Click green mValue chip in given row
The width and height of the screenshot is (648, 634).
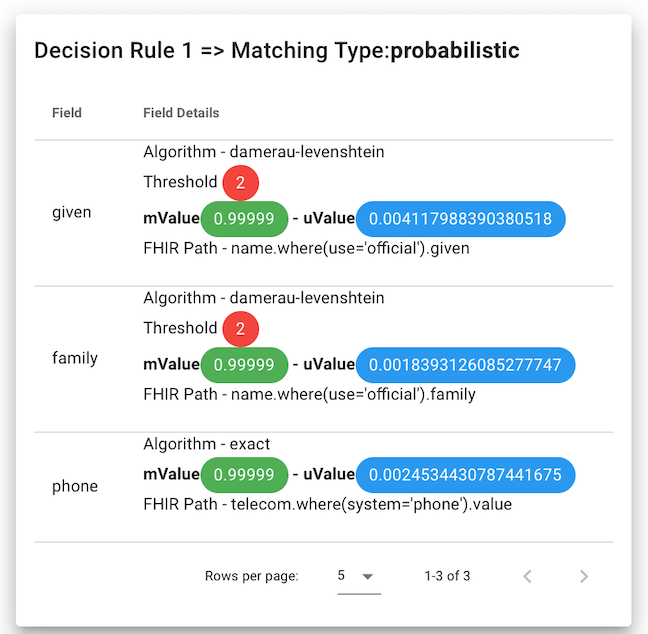pyautogui.click(x=244, y=219)
